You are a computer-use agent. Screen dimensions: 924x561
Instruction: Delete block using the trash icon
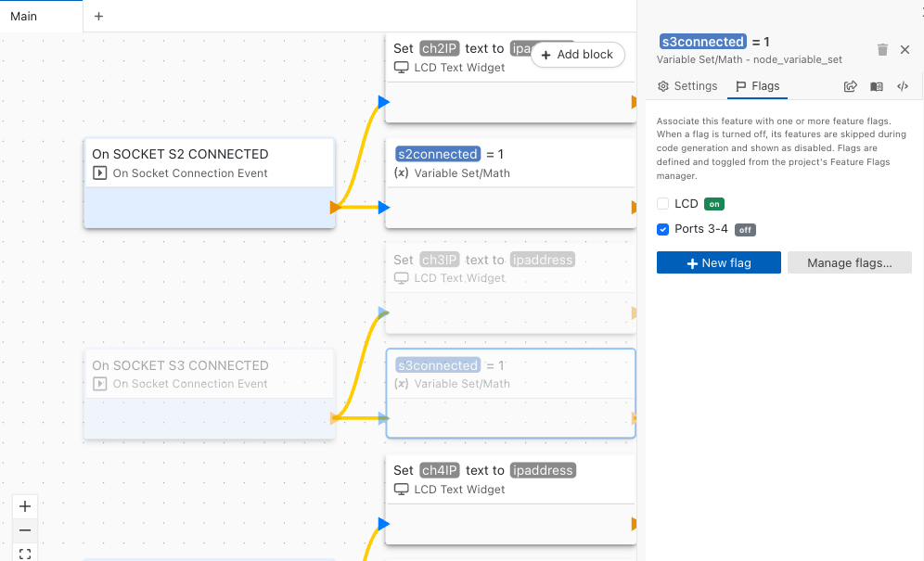(882, 49)
